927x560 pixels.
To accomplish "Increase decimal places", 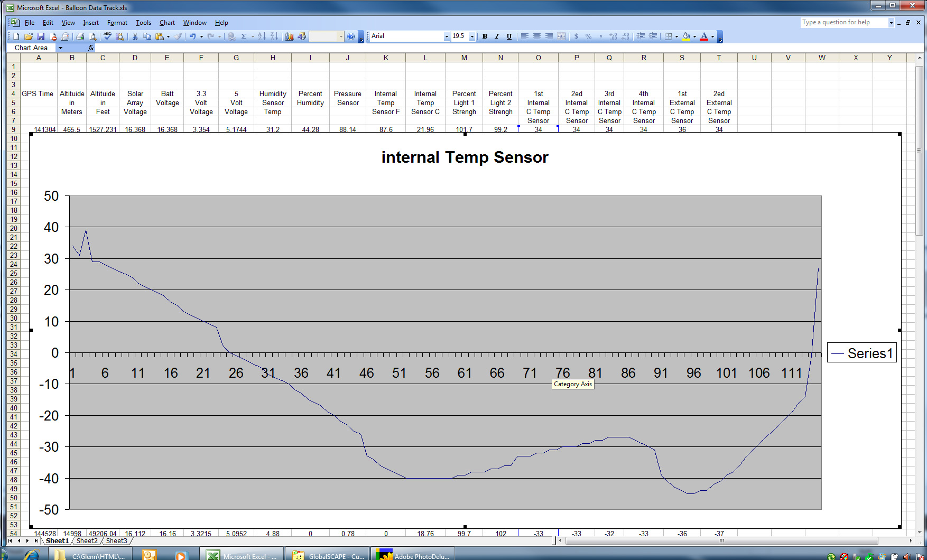I will point(613,36).
